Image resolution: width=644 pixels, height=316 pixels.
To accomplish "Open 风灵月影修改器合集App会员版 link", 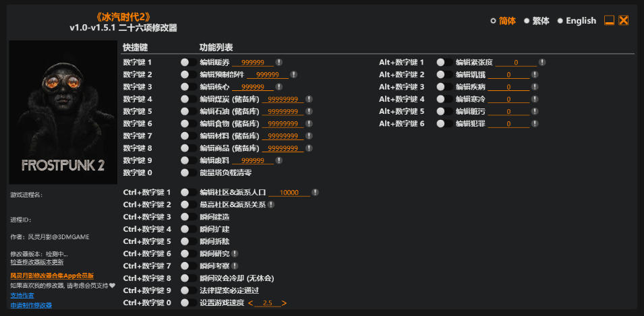I will (52, 276).
